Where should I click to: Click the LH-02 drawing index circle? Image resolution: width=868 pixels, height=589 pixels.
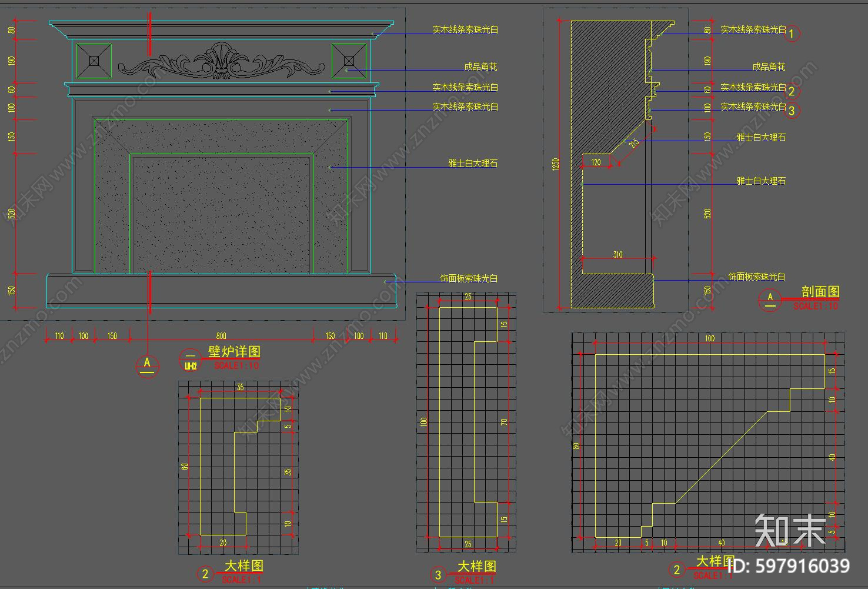point(191,360)
